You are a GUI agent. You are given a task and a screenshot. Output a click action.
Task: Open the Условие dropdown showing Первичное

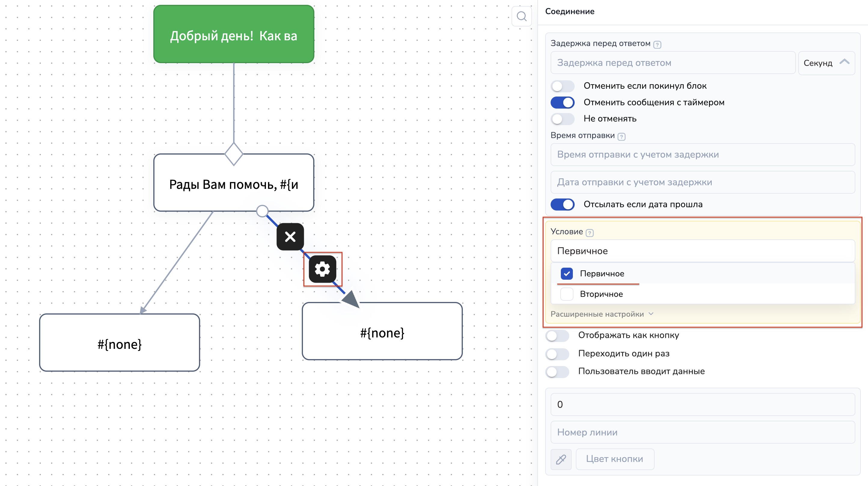[x=702, y=251]
